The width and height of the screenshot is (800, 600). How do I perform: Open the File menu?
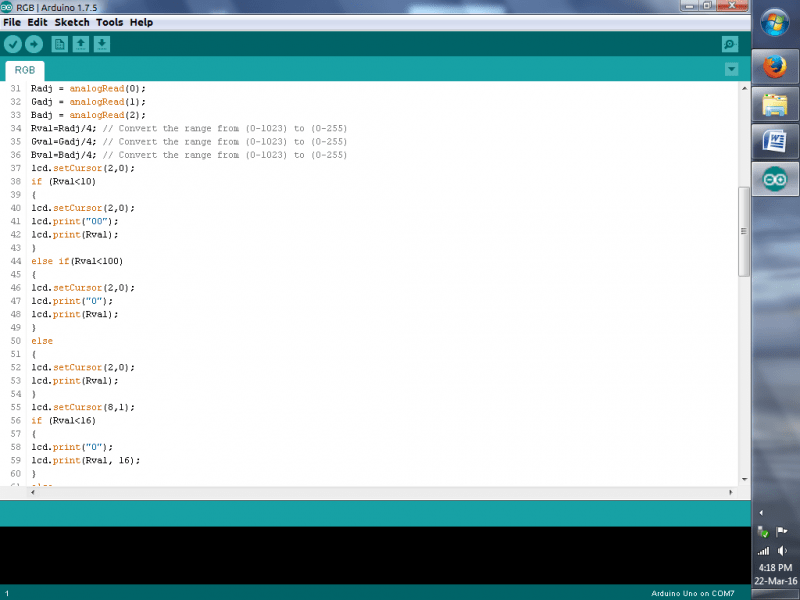point(12,22)
